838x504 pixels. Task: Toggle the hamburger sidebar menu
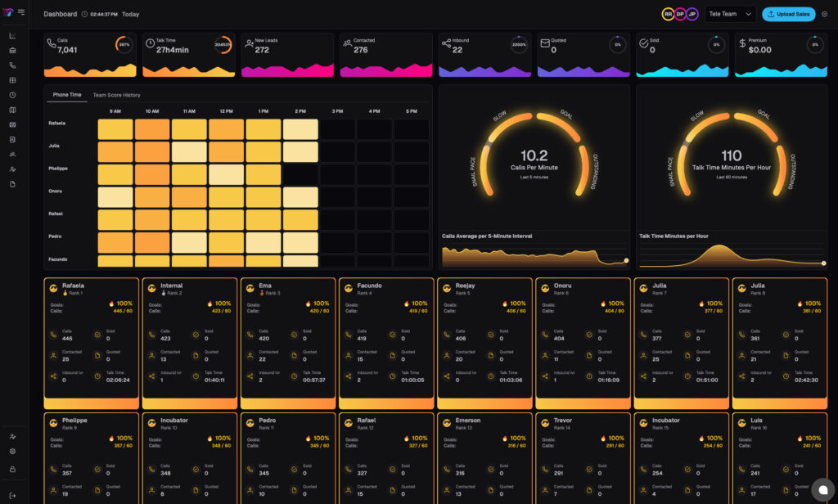20,12
